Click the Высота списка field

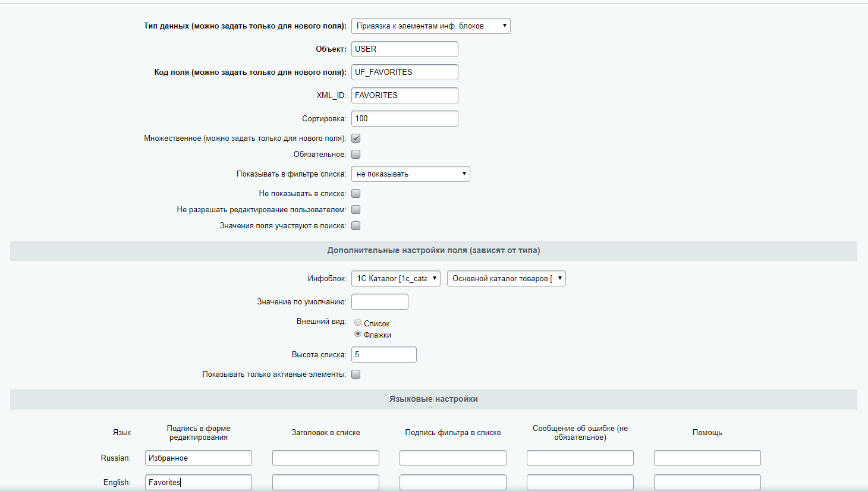point(383,355)
